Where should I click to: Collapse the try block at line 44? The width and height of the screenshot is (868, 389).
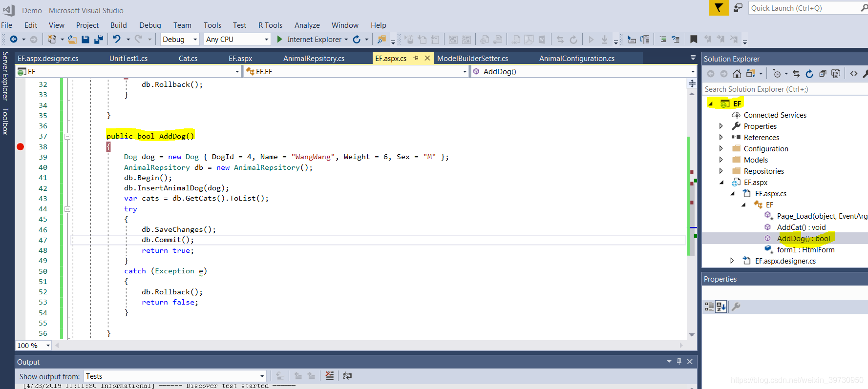tap(67, 209)
